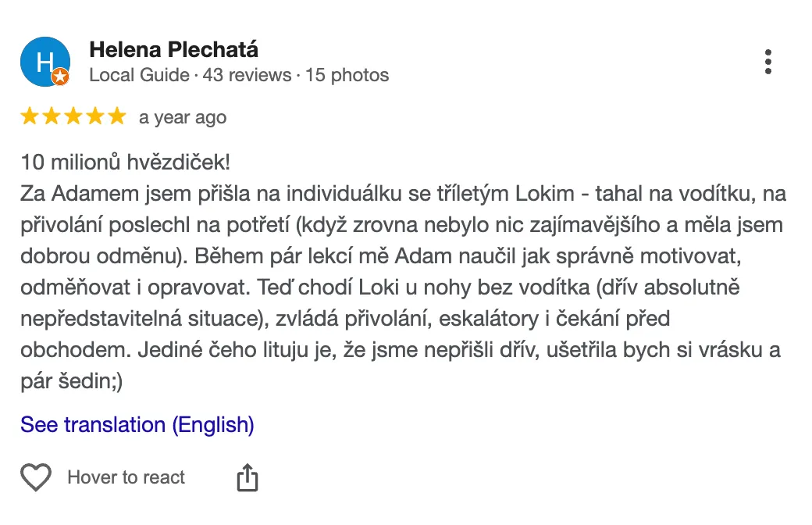Select the fourth yellow rating star
Image resolution: width=812 pixels, height=525 pixels.
coord(95,117)
